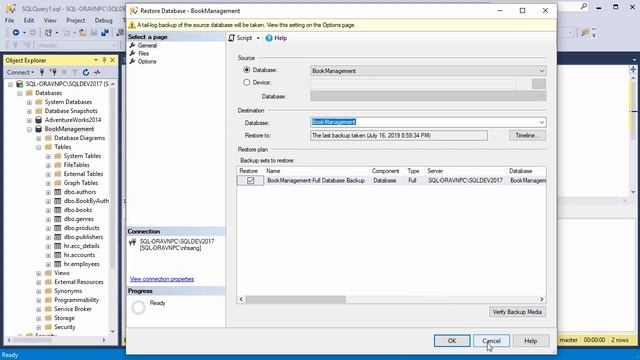This screenshot has width=640, height=360.
Task: Collapse the Tables node
Action: point(38,147)
